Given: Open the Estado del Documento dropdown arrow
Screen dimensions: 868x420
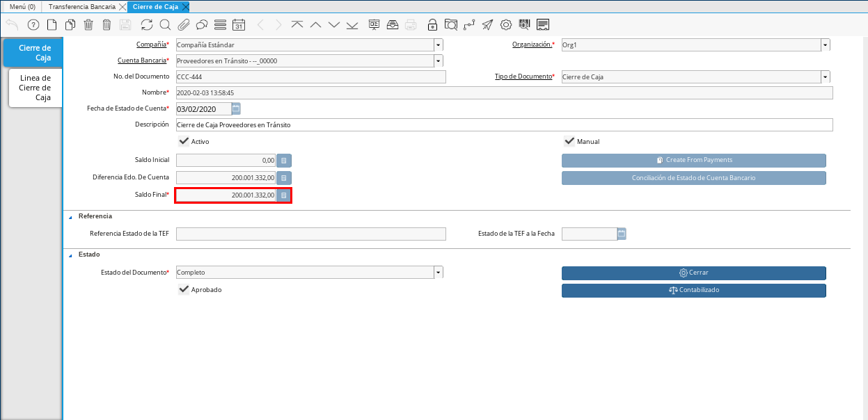Looking at the screenshot, I should (x=439, y=273).
